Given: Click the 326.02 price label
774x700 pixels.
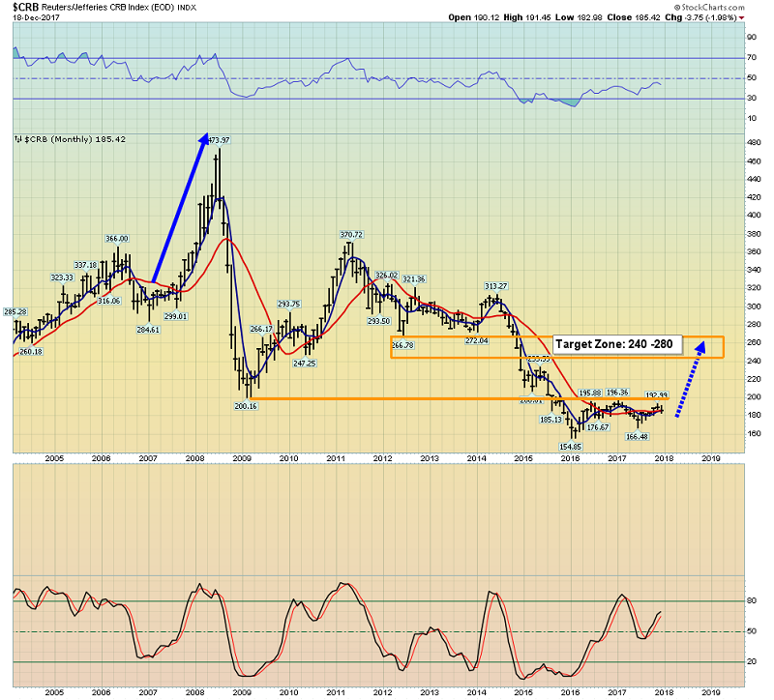Looking at the screenshot, I should [x=386, y=276].
